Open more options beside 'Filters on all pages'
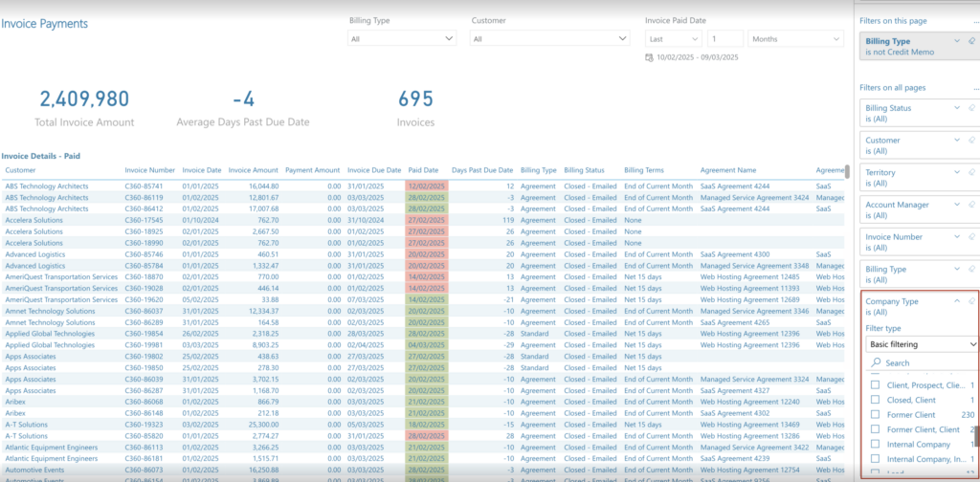 click(975, 88)
